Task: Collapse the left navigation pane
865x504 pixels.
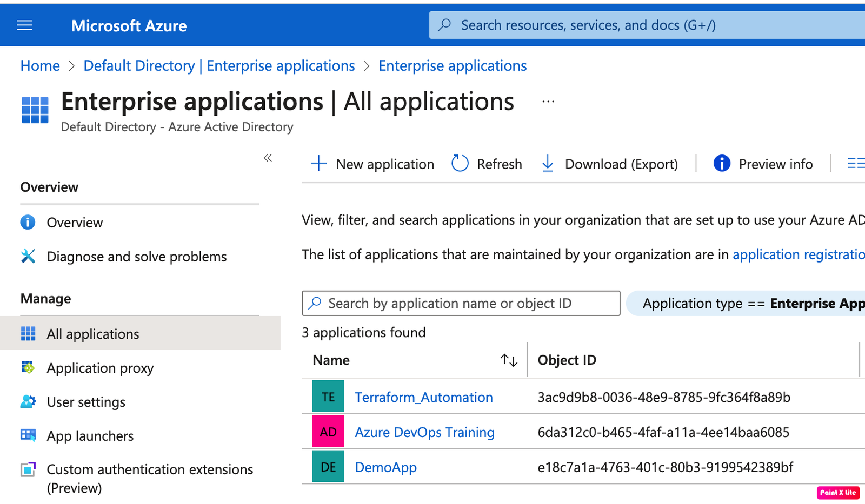Action: coord(268,158)
